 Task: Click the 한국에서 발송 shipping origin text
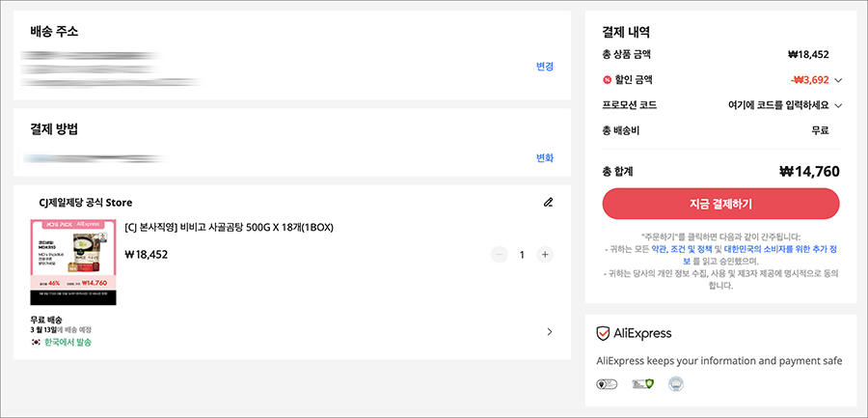68,342
